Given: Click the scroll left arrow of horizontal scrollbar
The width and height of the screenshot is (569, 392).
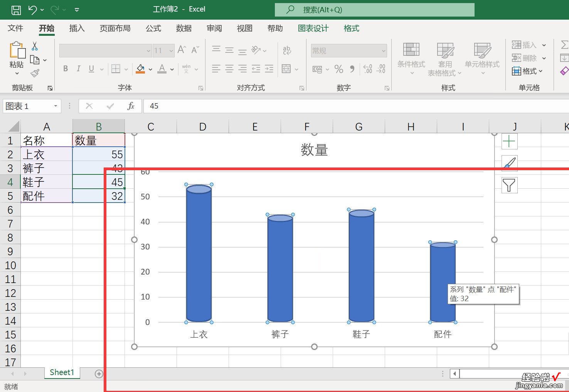Looking at the screenshot, I should (455, 374).
